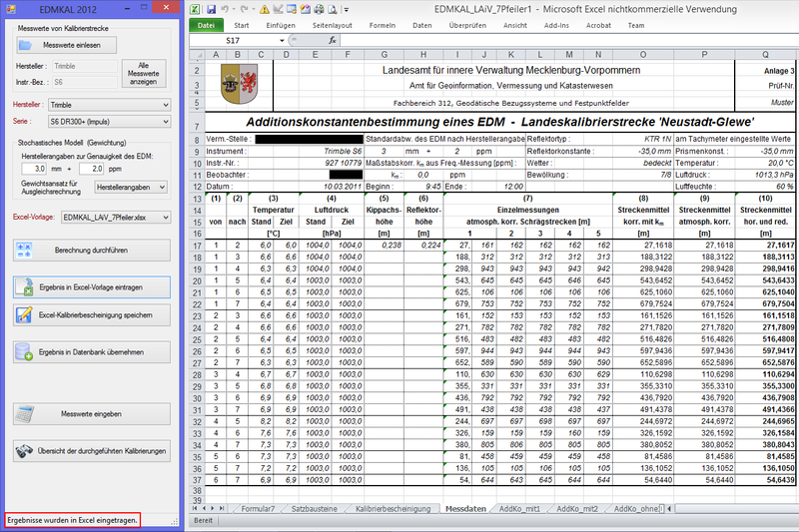Click the Undo arrow in Excel toolbar
799x532 pixels.
225,9
